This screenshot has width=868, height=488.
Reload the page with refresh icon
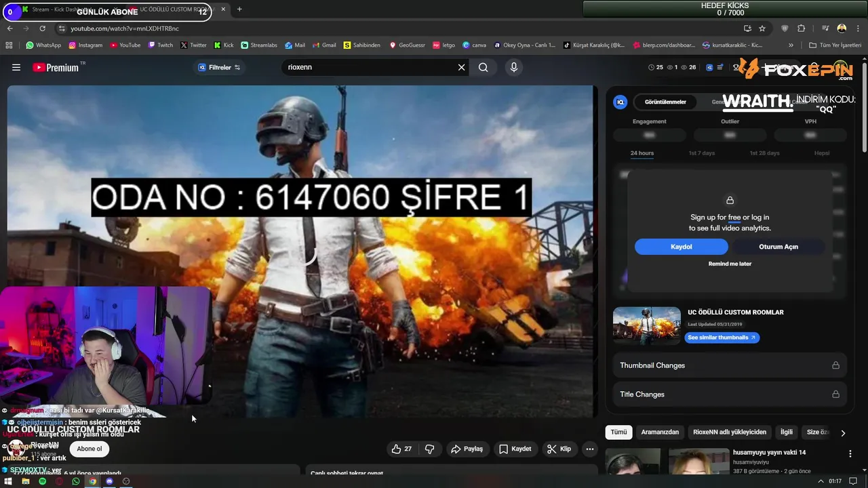pos(42,28)
